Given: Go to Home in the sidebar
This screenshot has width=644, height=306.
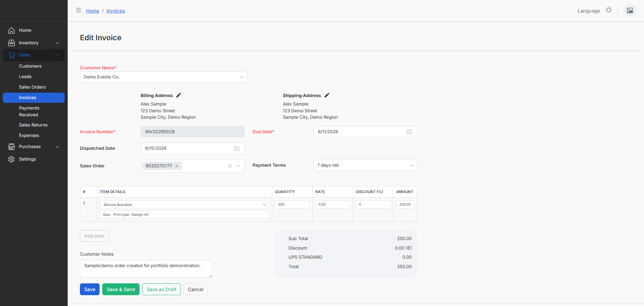Looking at the screenshot, I should coord(25,30).
